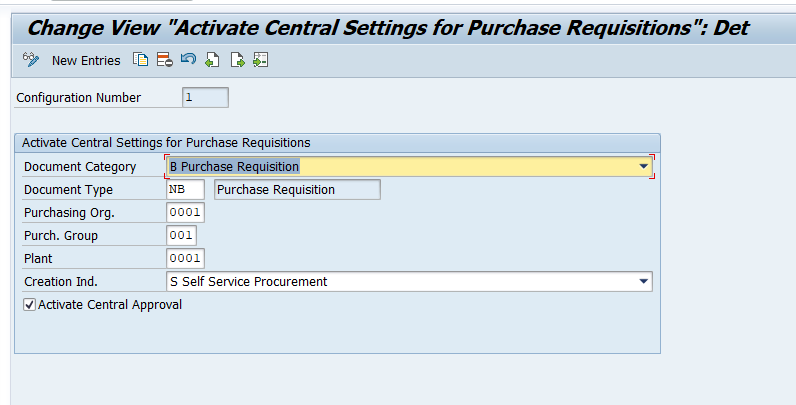This screenshot has width=796, height=405.
Task: Click the Purchase Requisition description box
Action: [297, 189]
